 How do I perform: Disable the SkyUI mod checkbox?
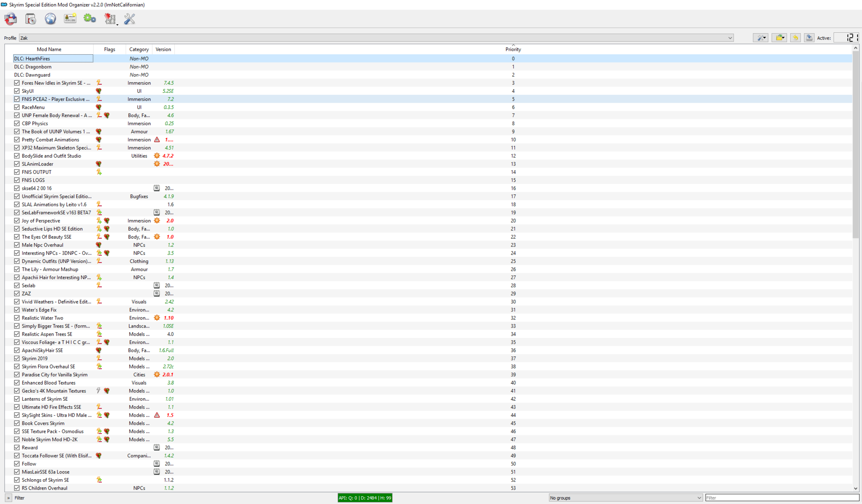tap(17, 91)
